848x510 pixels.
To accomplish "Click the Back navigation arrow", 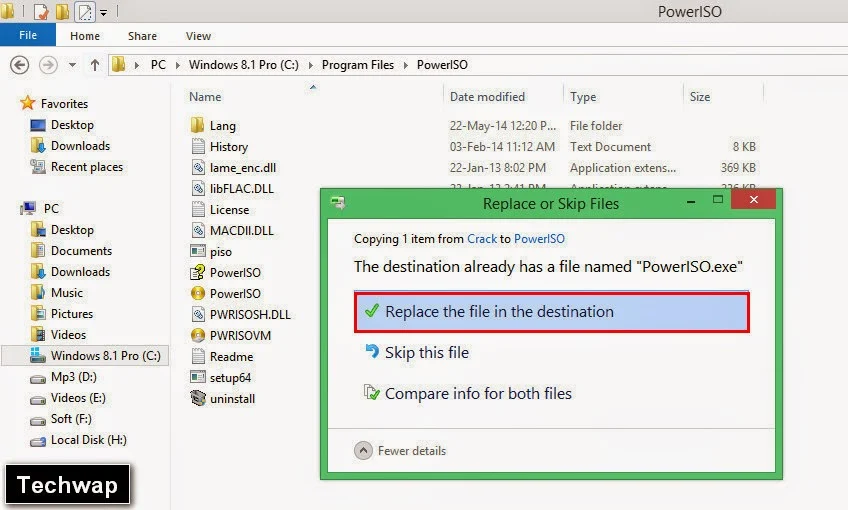I will click(19, 65).
